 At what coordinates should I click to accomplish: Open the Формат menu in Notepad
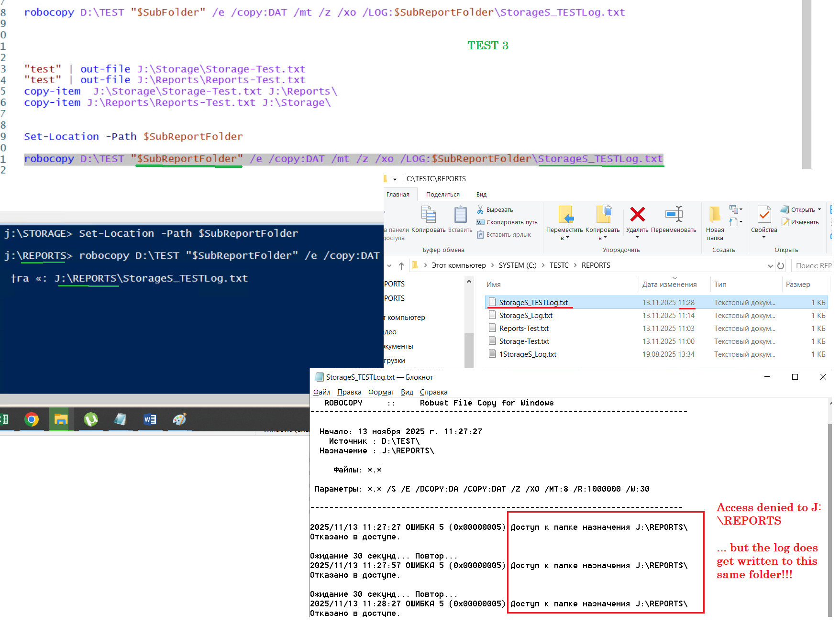381,392
